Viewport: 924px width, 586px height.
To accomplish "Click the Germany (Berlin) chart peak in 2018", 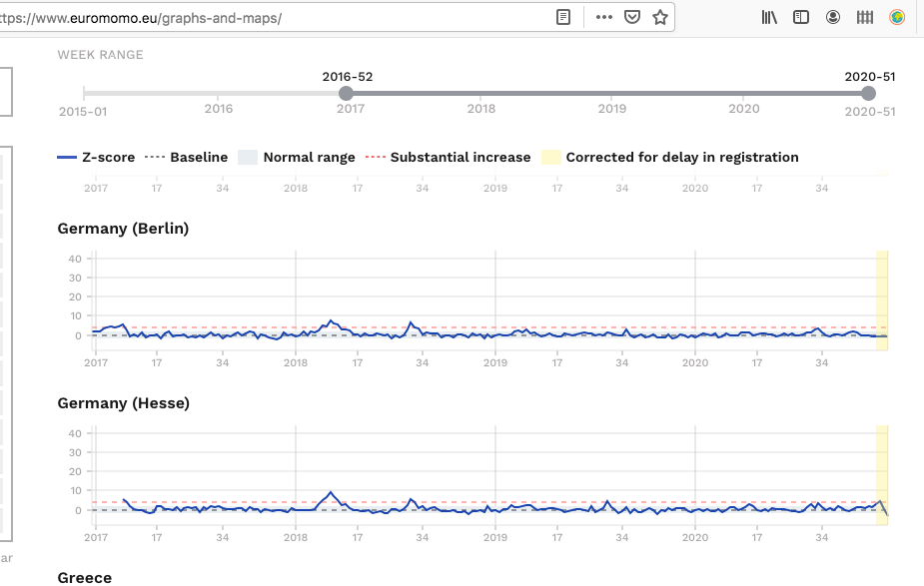I will point(331,321).
